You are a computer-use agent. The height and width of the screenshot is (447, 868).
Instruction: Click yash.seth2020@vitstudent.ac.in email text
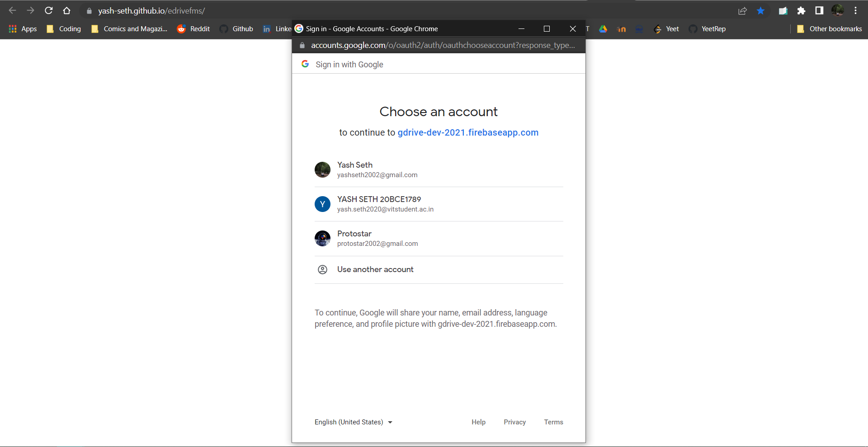coord(385,209)
